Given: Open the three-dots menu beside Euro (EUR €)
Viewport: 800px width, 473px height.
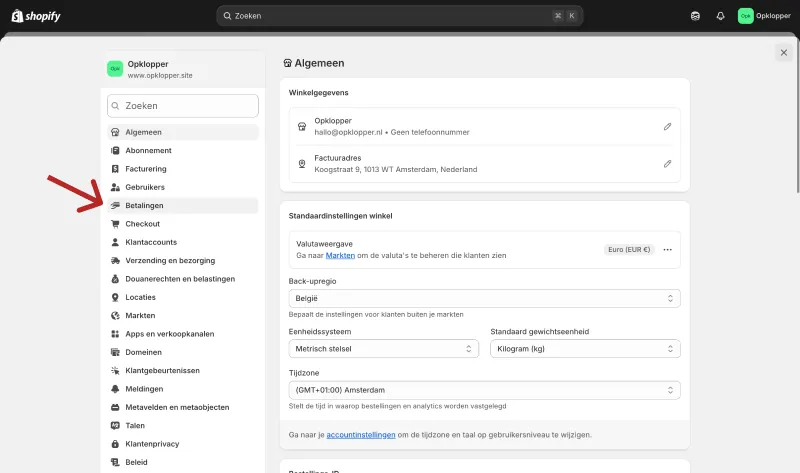Looking at the screenshot, I should (667, 250).
